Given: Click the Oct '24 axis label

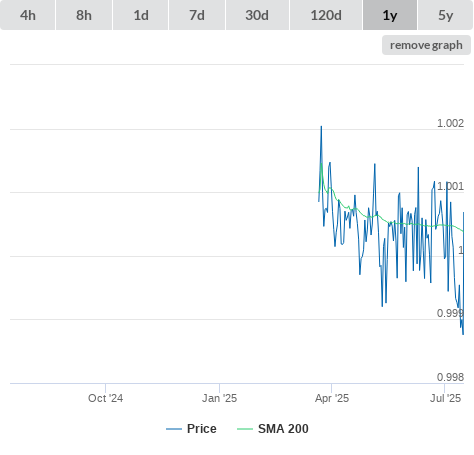Looking at the screenshot, I should coord(105,398).
